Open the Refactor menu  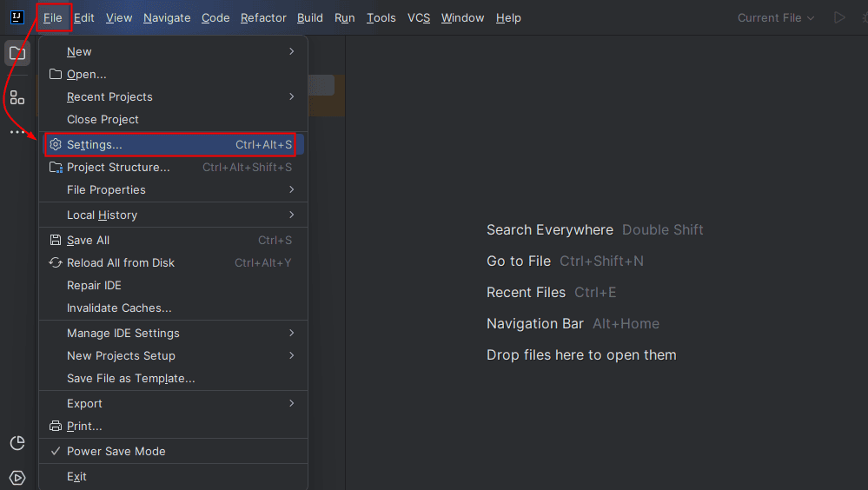(x=263, y=17)
